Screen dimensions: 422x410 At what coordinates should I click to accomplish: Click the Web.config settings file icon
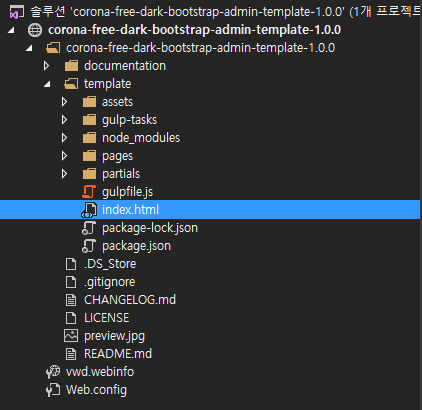tap(53, 390)
